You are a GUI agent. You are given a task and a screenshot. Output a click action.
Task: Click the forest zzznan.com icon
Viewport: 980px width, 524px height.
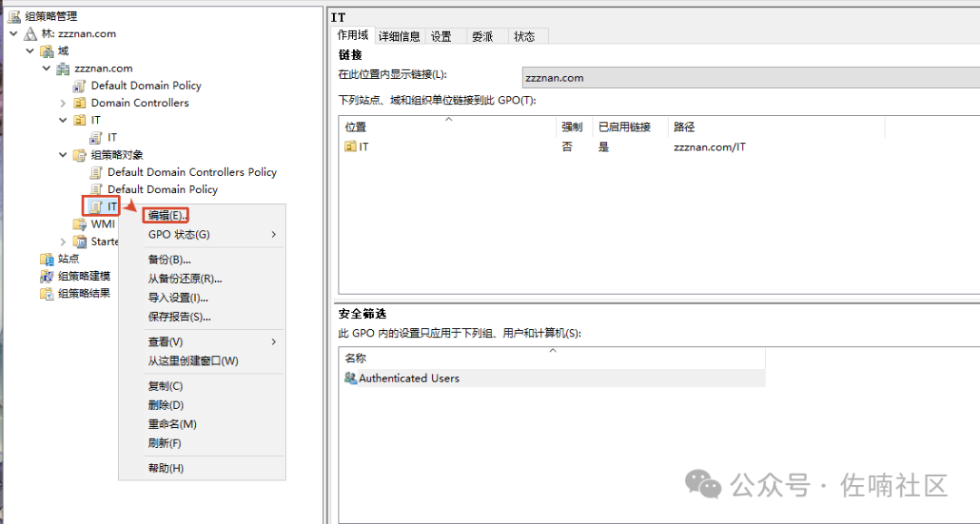30,34
